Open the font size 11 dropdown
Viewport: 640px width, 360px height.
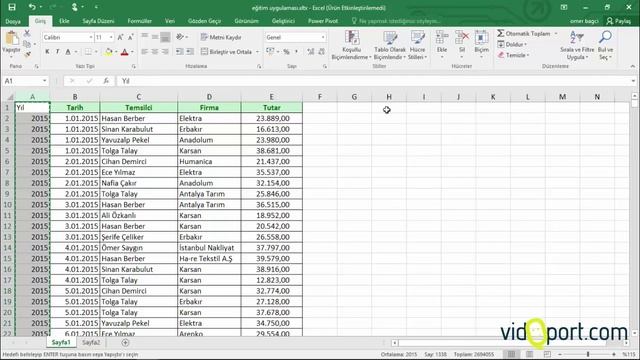tap(111, 37)
